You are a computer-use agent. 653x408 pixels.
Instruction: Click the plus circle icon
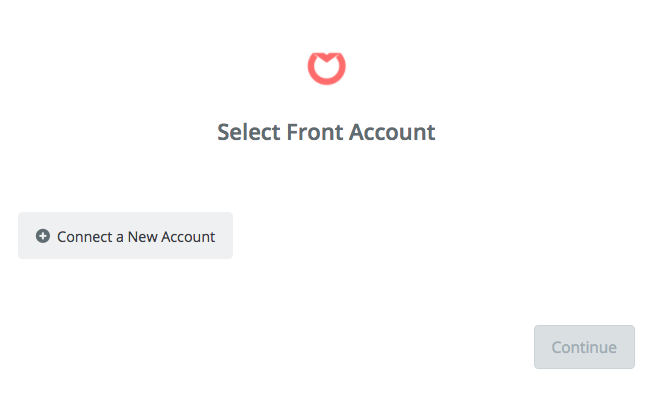pos(43,236)
